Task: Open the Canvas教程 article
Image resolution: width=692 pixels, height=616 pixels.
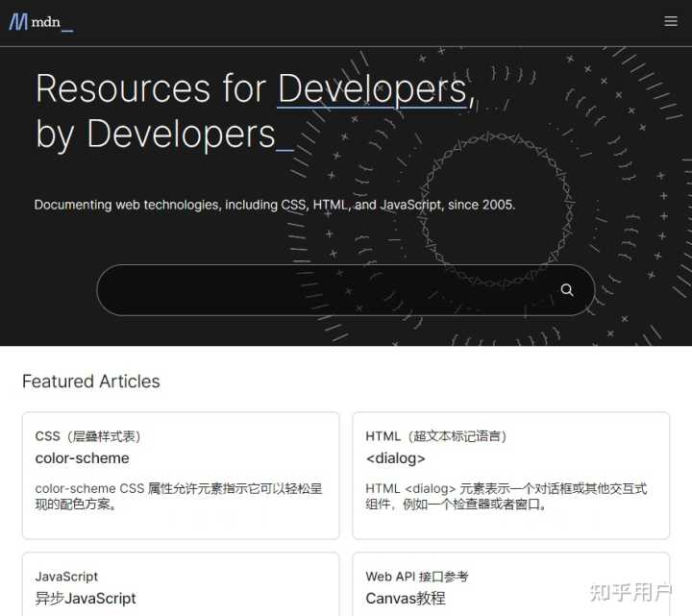Action: [406, 599]
